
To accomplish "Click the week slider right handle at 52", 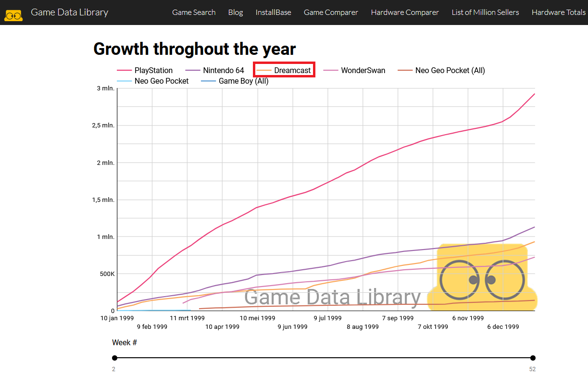I will tap(533, 358).
